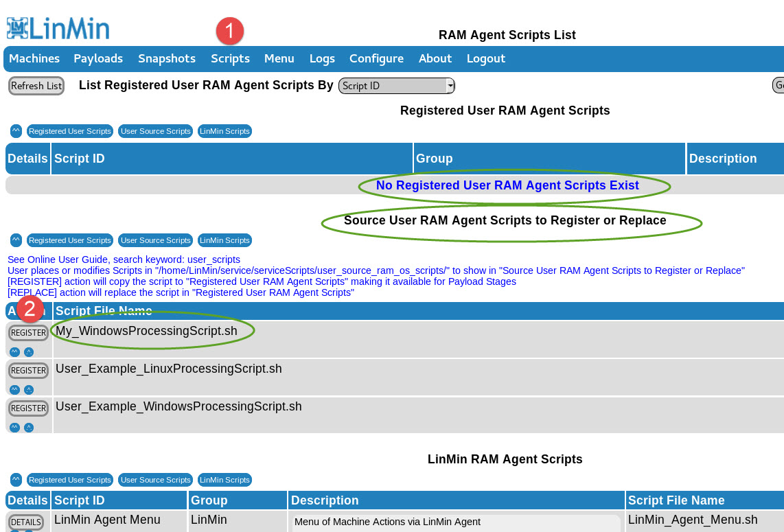Register My_WindowsProcessingScript.sh
The width and height of the screenshot is (784, 532).
click(28, 333)
